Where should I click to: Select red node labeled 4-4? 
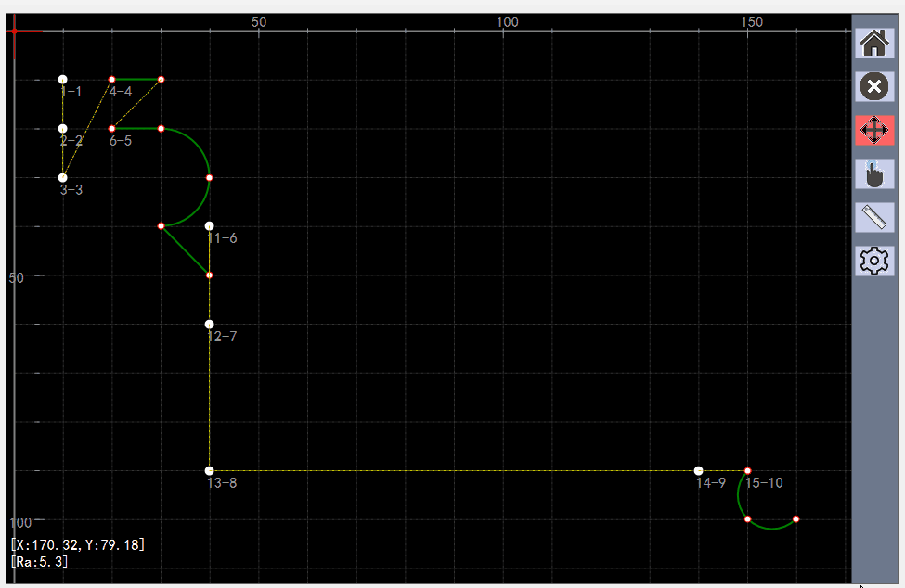(112, 80)
